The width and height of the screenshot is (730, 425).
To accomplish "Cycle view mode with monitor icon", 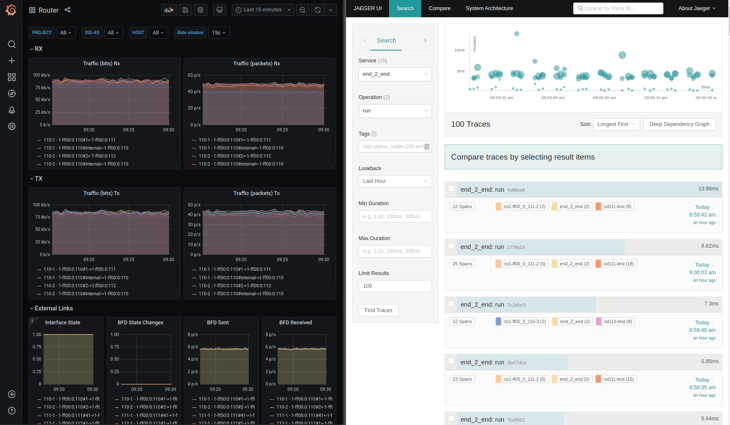I will click(x=220, y=10).
